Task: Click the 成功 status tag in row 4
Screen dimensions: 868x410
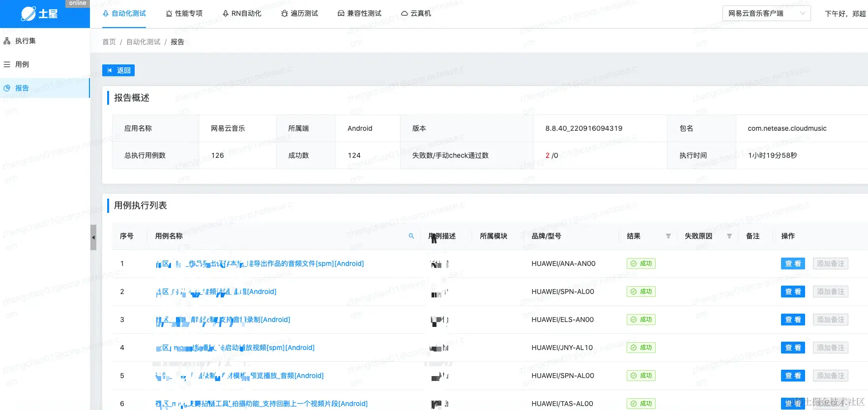Action: tap(641, 348)
